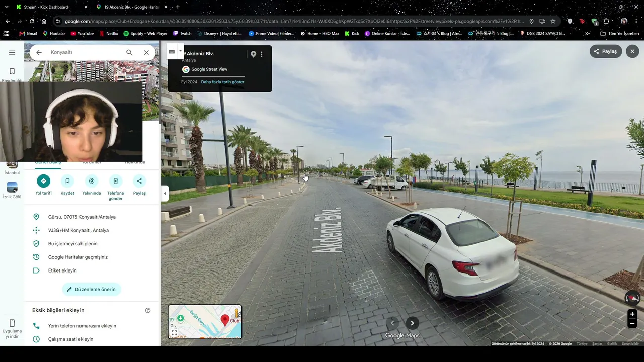
Task: Switch to Stream - Kick Dashboard tab
Action: [x=51, y=7]
